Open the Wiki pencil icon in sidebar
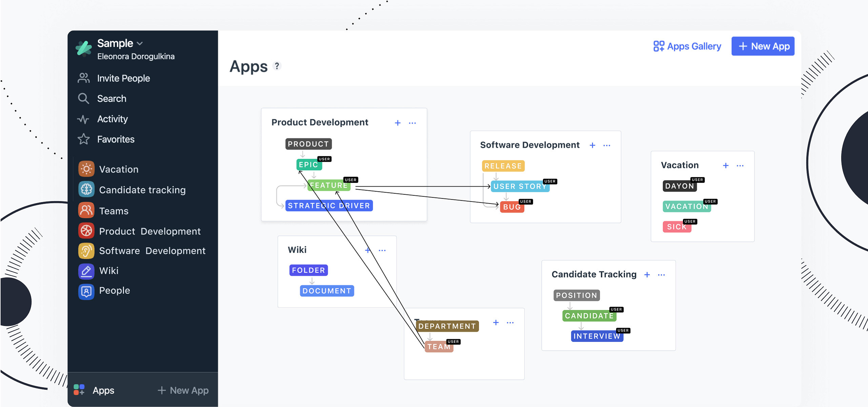The height and width of the screenshot is (407, 868). (86, 271)
